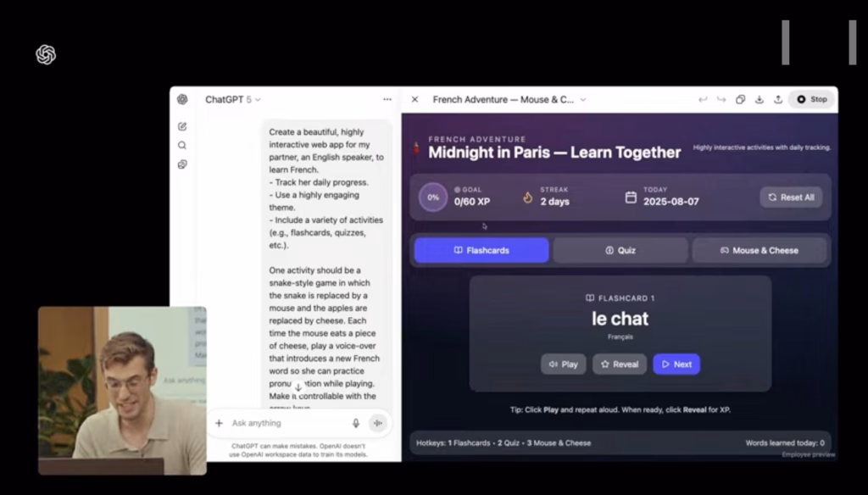Stop the running canvas preview
Viewport: 868px width, 495px height.
[811, 100]
